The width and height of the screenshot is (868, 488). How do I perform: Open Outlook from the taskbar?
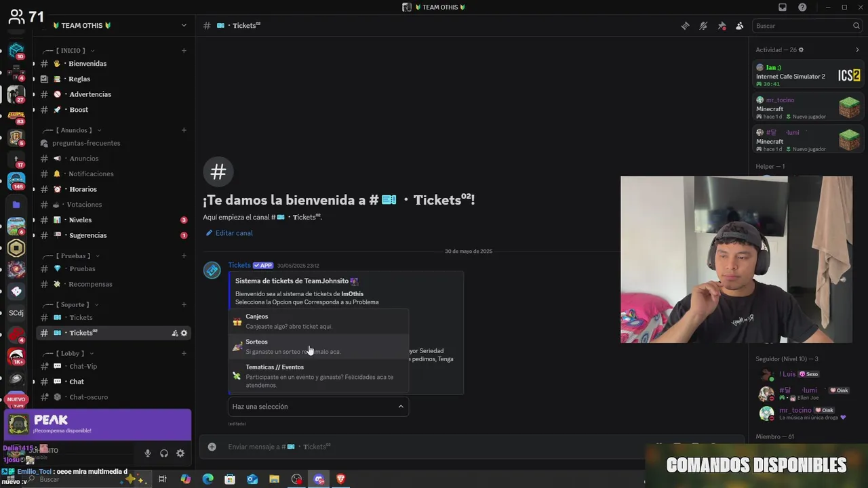252,479
